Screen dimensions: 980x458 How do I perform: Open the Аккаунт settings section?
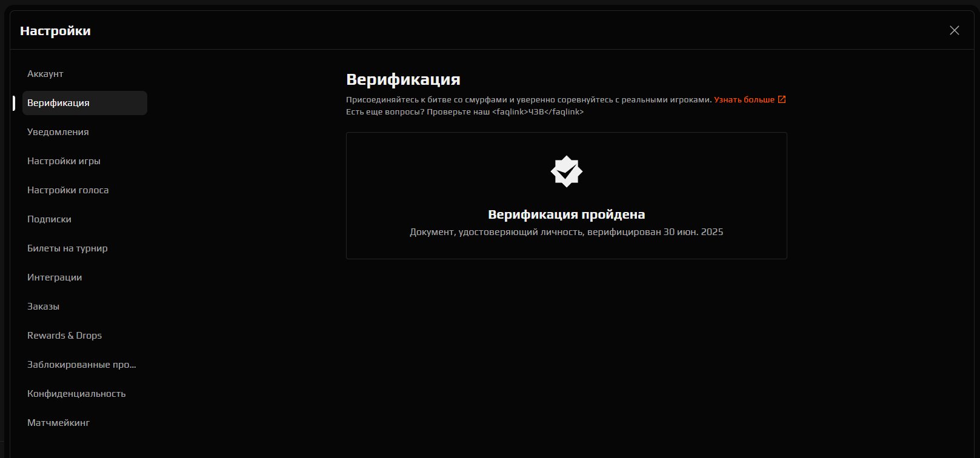coord(45,74)
